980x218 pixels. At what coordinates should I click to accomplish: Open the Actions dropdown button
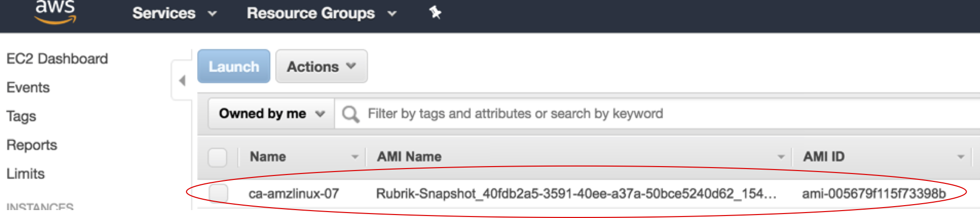tap(322, 66)
